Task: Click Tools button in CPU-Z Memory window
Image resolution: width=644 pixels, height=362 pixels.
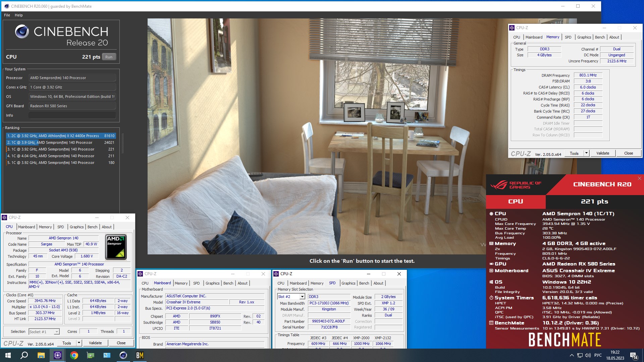Action: [x=574, y=153]
